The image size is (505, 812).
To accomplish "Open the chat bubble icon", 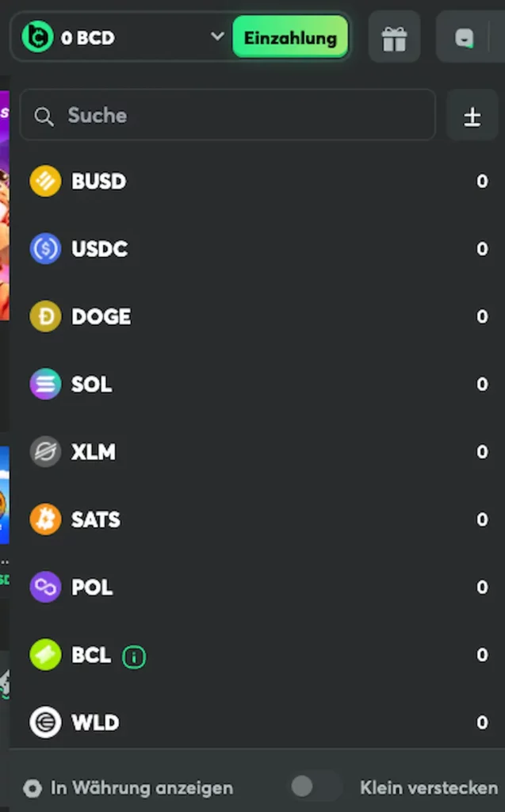I will pos(465,38).
